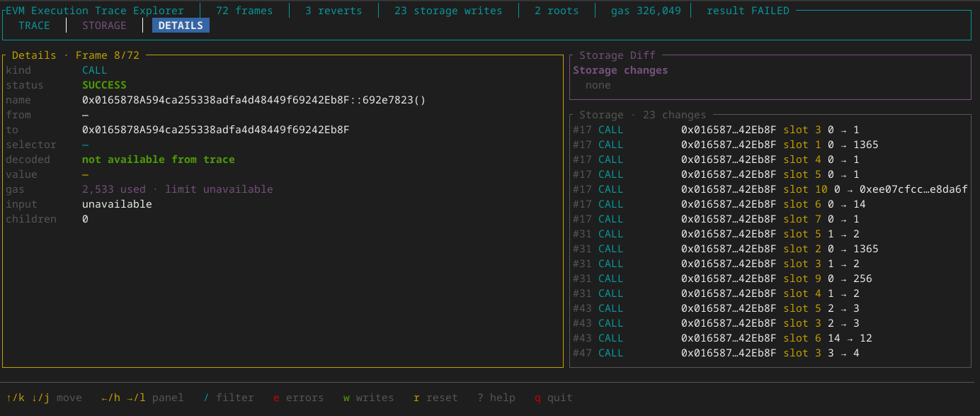This screenshot has width=980, height=416.
Task: Click the 'Details · Frame 8/72' panel title
Action: [x=76, y=55]
